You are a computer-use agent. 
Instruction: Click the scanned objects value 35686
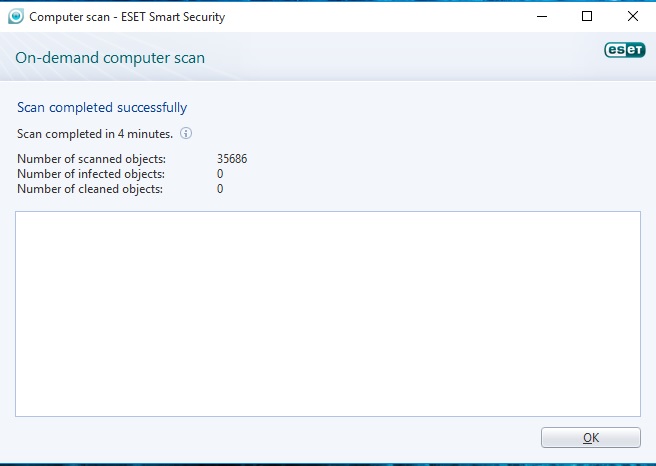point(231,159)
